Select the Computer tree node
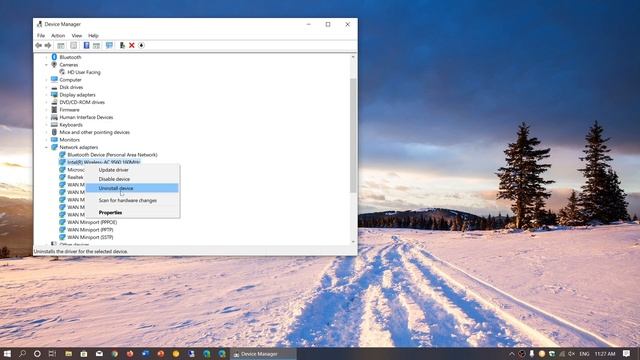The height and width of the screenshot is (360, 640). (70, 80)
